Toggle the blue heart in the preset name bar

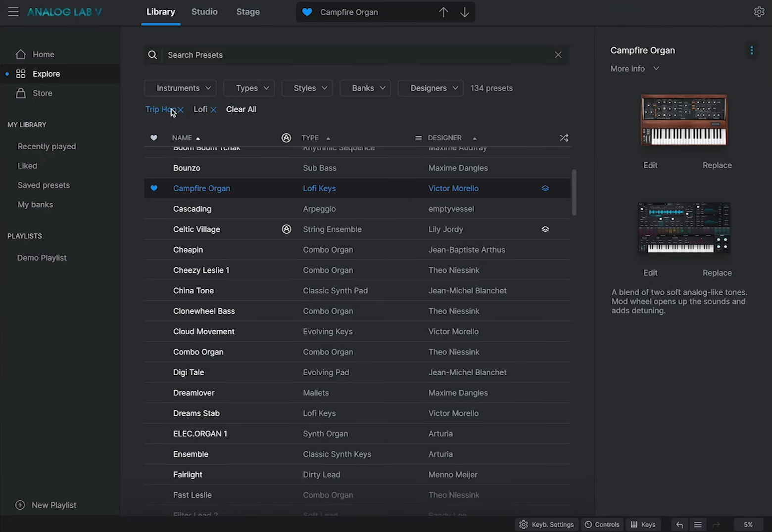click(307, 12)
